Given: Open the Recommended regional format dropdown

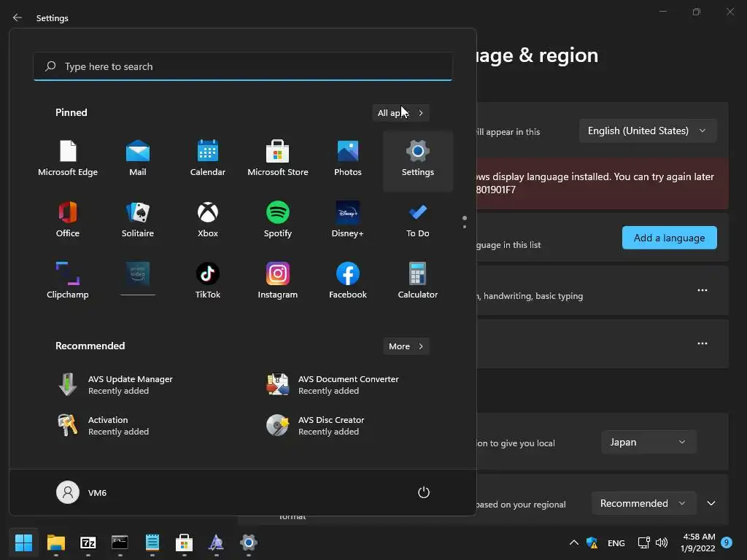Looking at the screenshot, I should click(643, 503).
